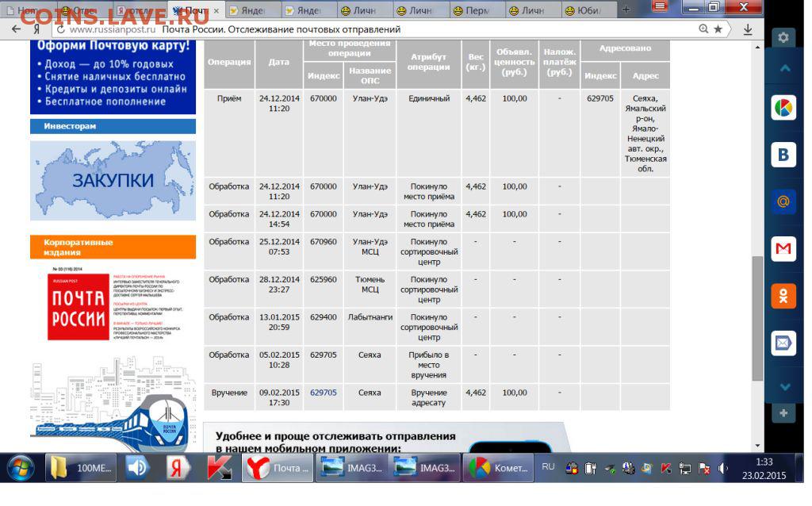812x506 pixels.
Task: Select the date 13.01.2015 20:59
Action: [279, 322]
